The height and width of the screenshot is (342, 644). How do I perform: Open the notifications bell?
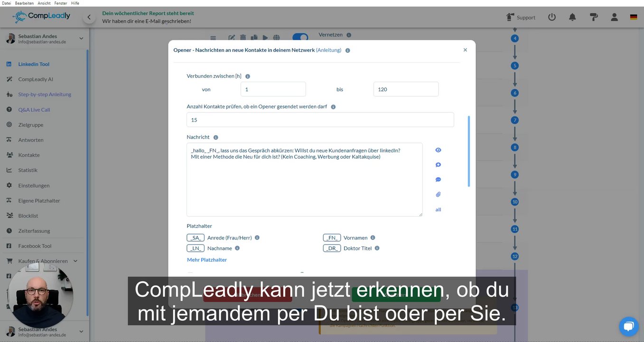[x=572, y=17]
